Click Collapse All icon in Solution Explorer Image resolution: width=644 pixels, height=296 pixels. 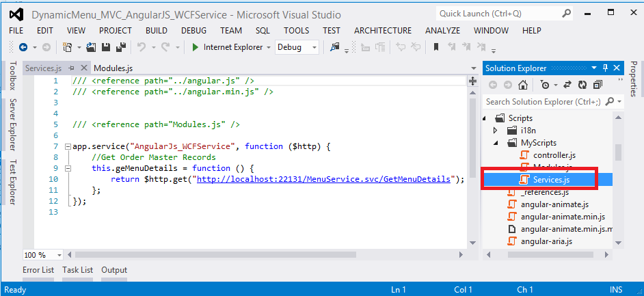click(x=598, y=85)
